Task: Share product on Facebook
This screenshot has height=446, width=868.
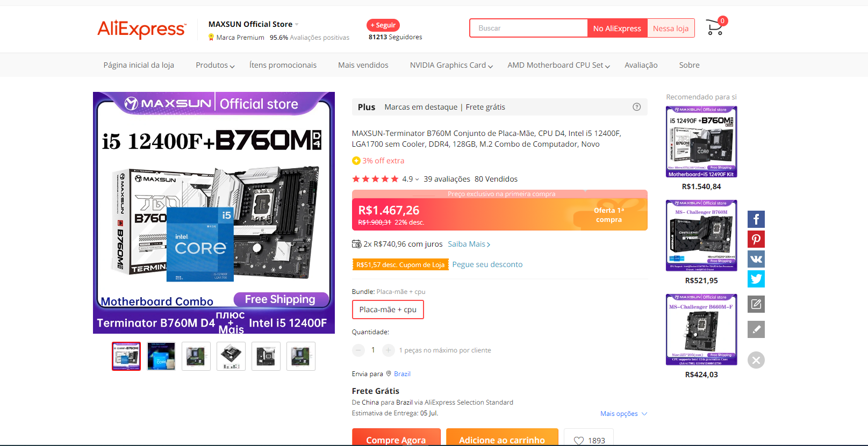Action: pos(756,219)
